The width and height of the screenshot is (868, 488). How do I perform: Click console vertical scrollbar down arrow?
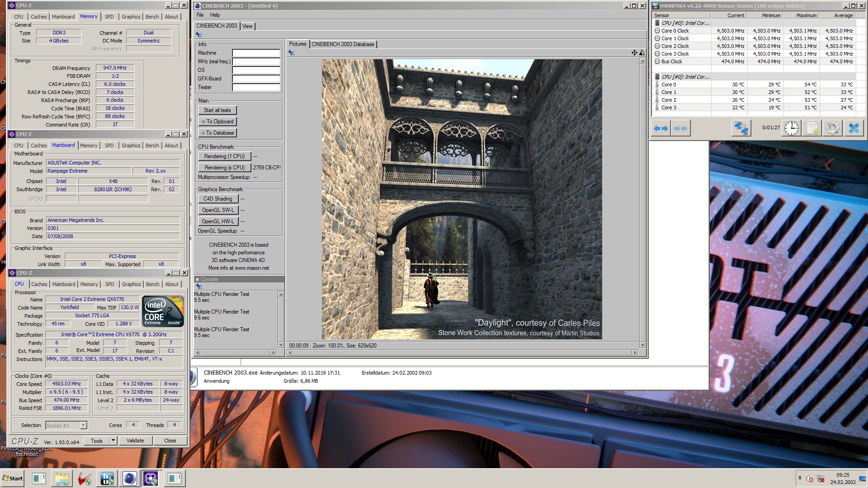(x=281, y=345)
